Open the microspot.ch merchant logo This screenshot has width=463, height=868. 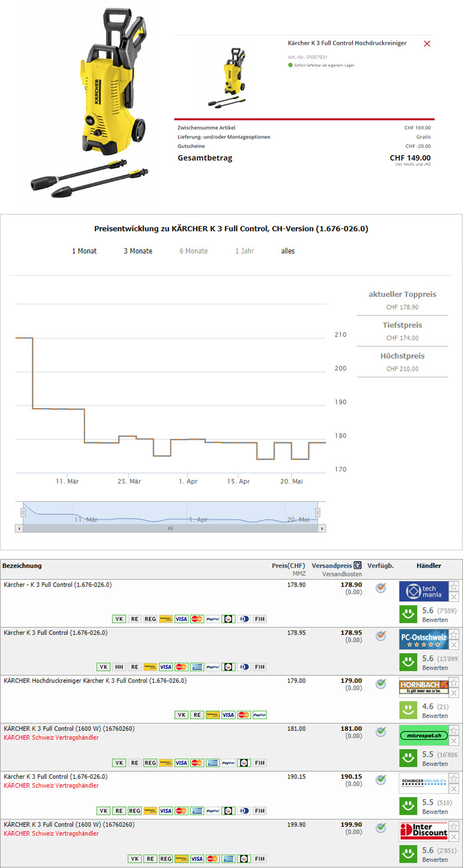[423, 735]
